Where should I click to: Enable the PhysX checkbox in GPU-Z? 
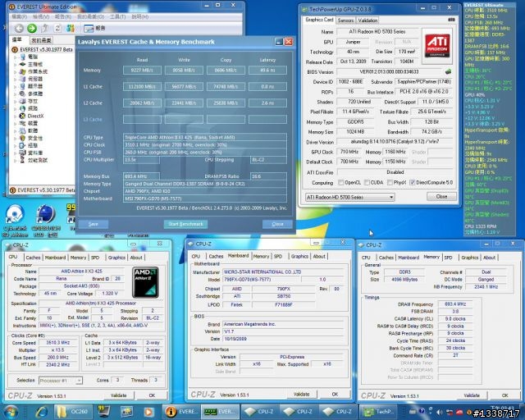pyautogui.click(x=390, y=183)
